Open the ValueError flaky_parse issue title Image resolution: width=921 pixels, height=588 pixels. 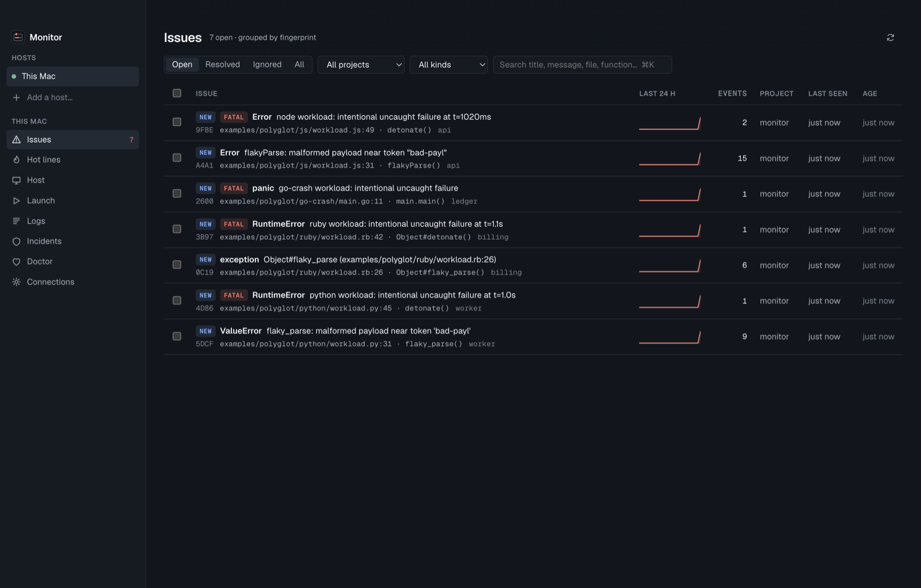[345, 331]
